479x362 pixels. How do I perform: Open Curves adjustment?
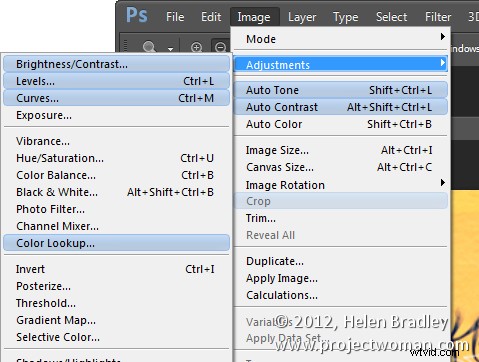(x=116, y=98)
